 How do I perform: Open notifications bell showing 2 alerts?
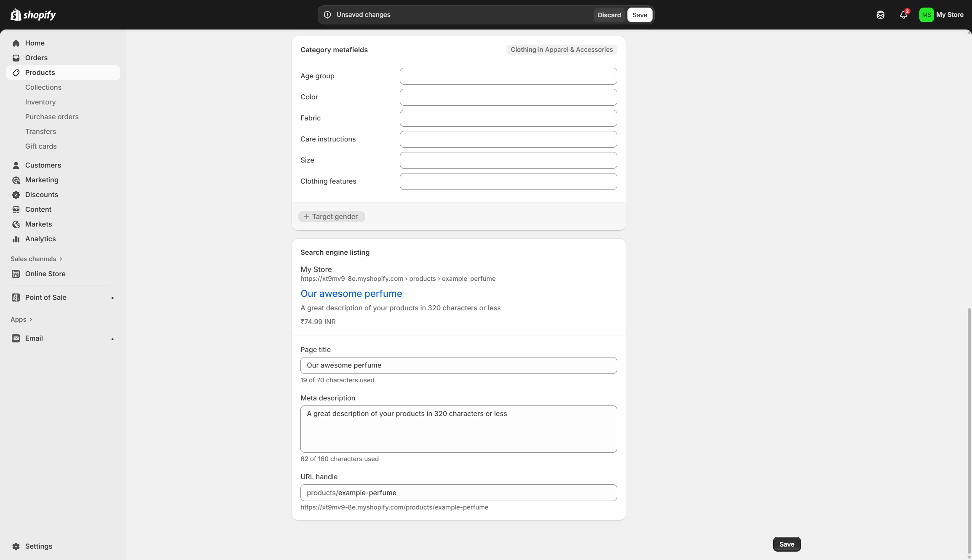pyautogui.click(x=903, y=15)
